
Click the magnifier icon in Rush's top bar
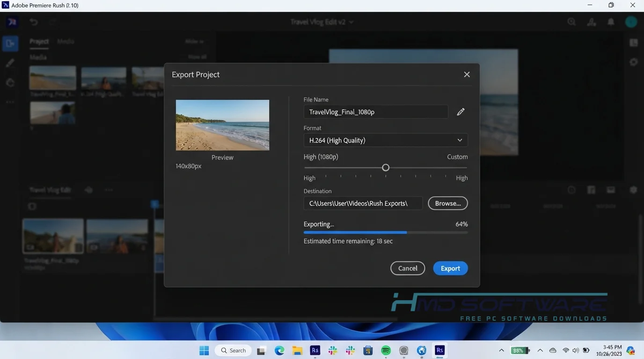pos(571,22)
